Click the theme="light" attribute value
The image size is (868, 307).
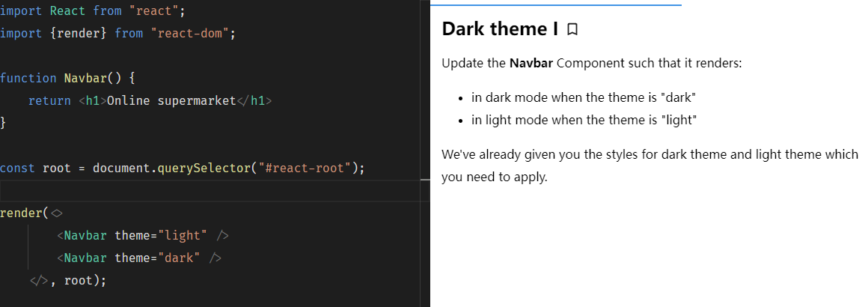click(x=182, y=236)
